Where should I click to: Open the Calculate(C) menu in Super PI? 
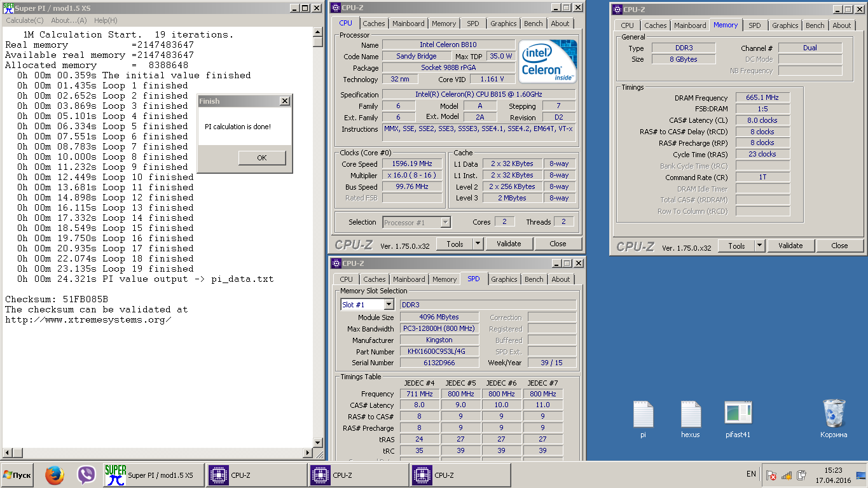point(25,20)
